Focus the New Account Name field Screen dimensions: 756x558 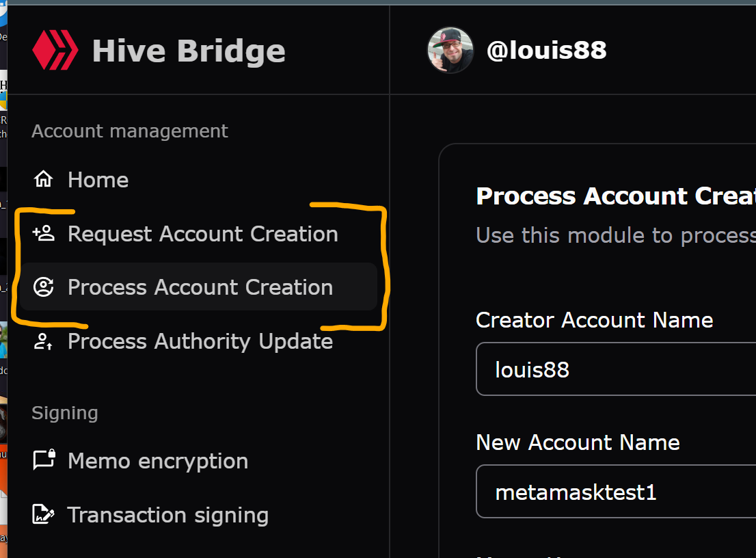click(616, 492)
